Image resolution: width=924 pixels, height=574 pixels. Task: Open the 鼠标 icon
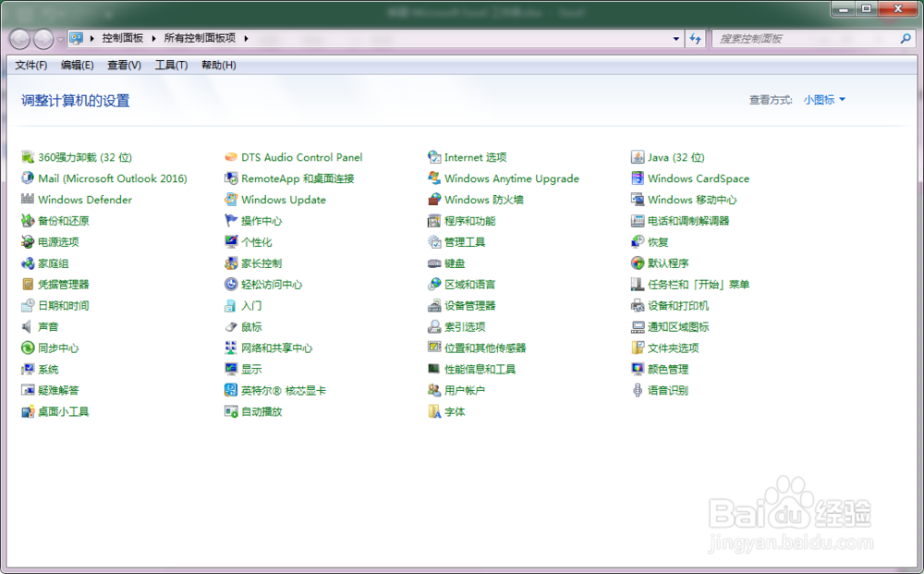pos(231,327)
